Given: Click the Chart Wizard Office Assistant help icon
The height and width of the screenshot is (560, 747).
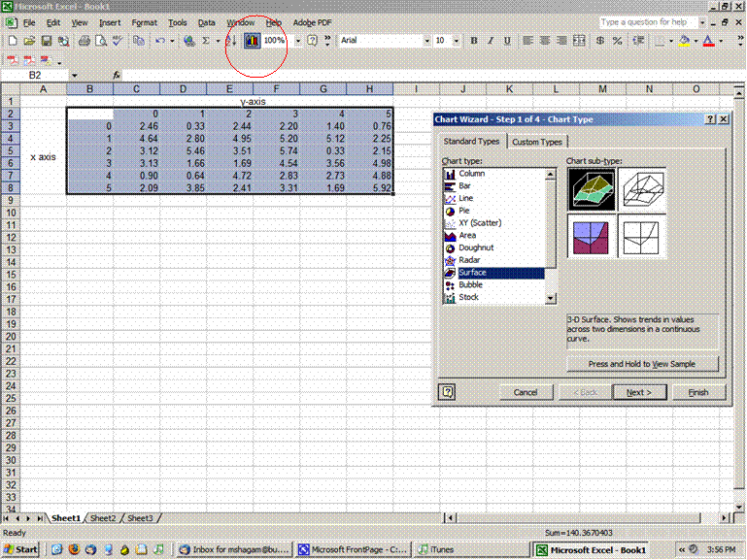Looking at the screenshot, I should 447,392.
